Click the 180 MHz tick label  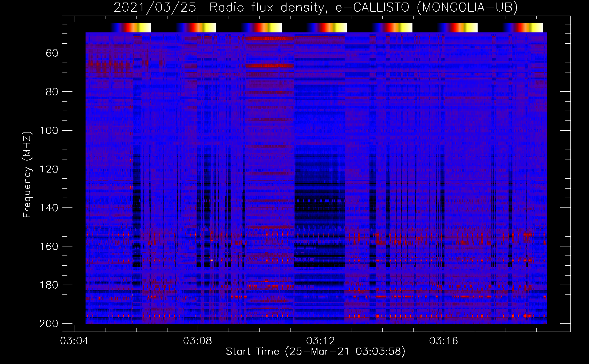[x=49, y=285]
